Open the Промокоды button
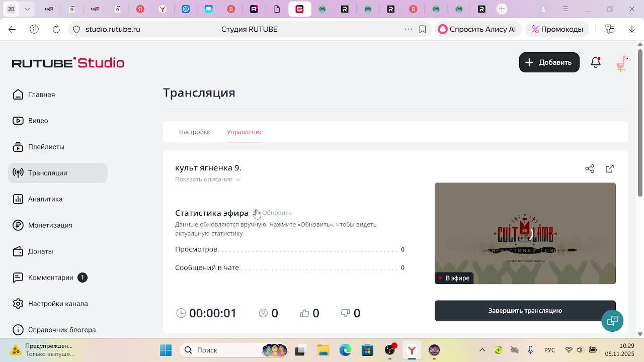The image size is (644, 362). coord(557,29)
